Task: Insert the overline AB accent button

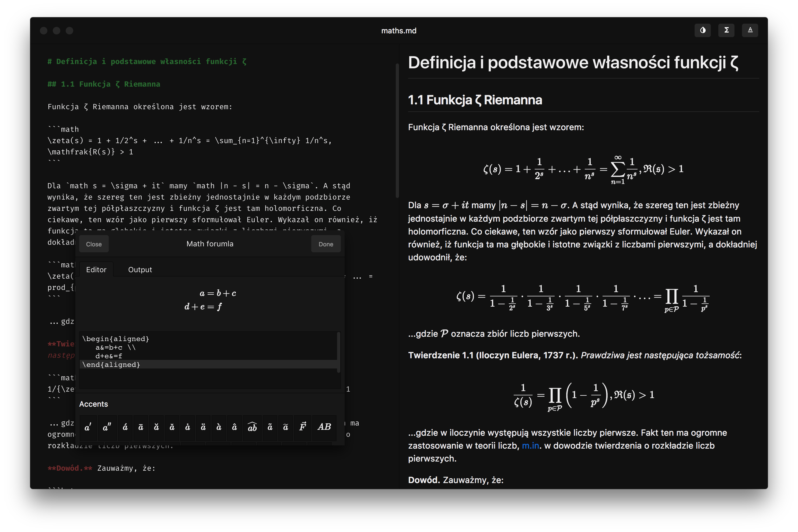Action: (x=324, y=427)
